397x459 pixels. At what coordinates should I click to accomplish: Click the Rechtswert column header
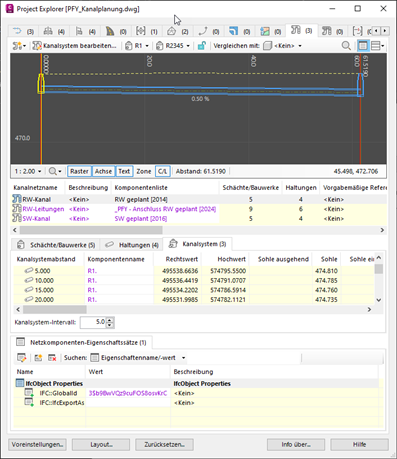tap(178, 259)
